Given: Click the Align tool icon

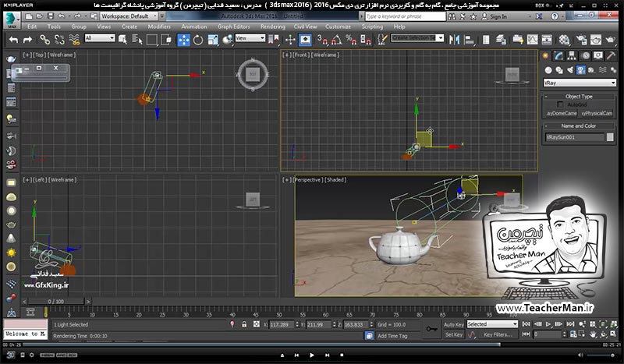Looking at the screenshot, I should [470, 40].
